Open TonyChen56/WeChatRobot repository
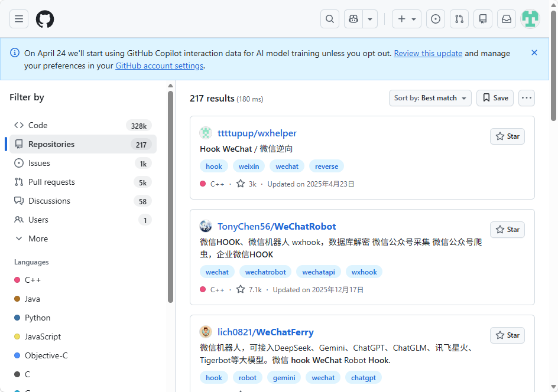 click(x=277, y=227)
